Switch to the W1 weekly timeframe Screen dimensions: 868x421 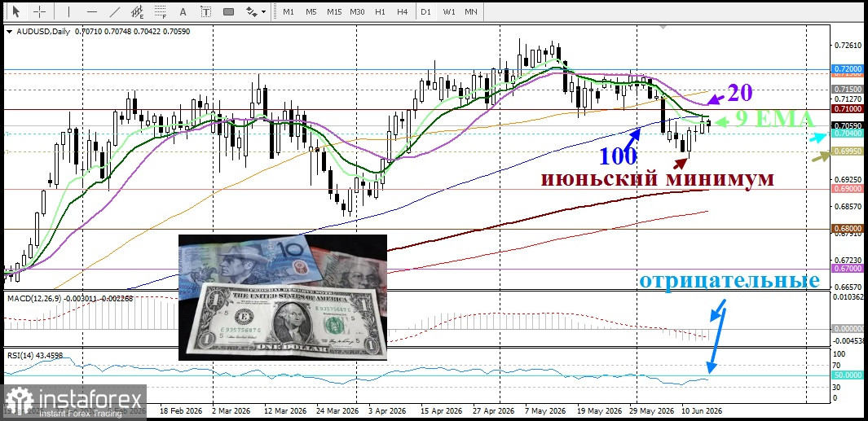pyautogui.click(x=449, y=11)
